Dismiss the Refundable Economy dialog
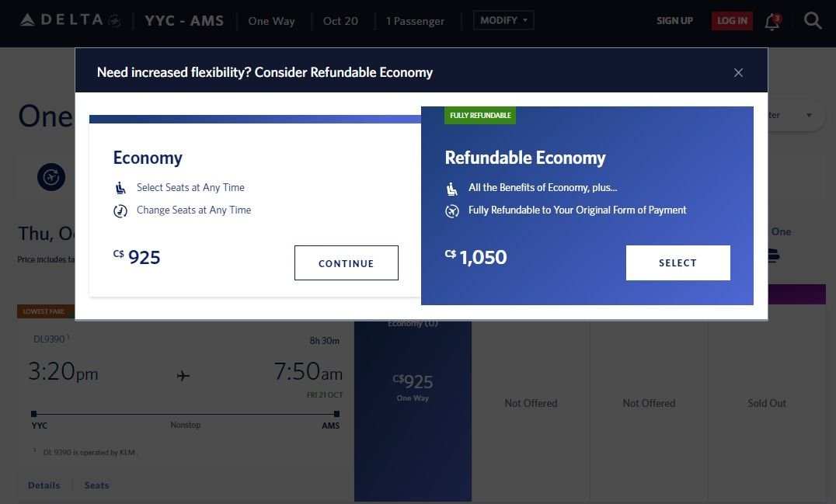Screen dimensions: 836x504 738,72
